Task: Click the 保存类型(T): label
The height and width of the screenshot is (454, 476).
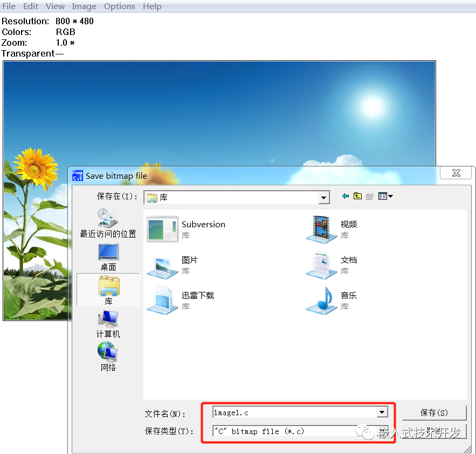Action: click(169, 431)
